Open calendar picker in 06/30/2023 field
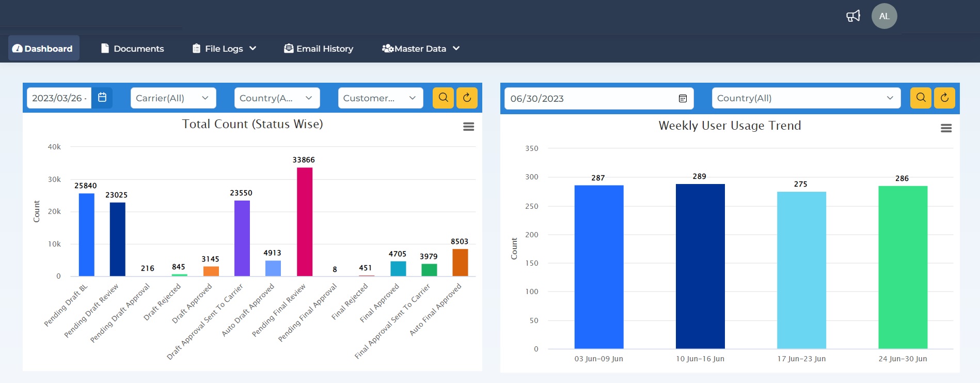Viewport: 980px width, 383px height. pyautogui.click(x=683, y=98)
